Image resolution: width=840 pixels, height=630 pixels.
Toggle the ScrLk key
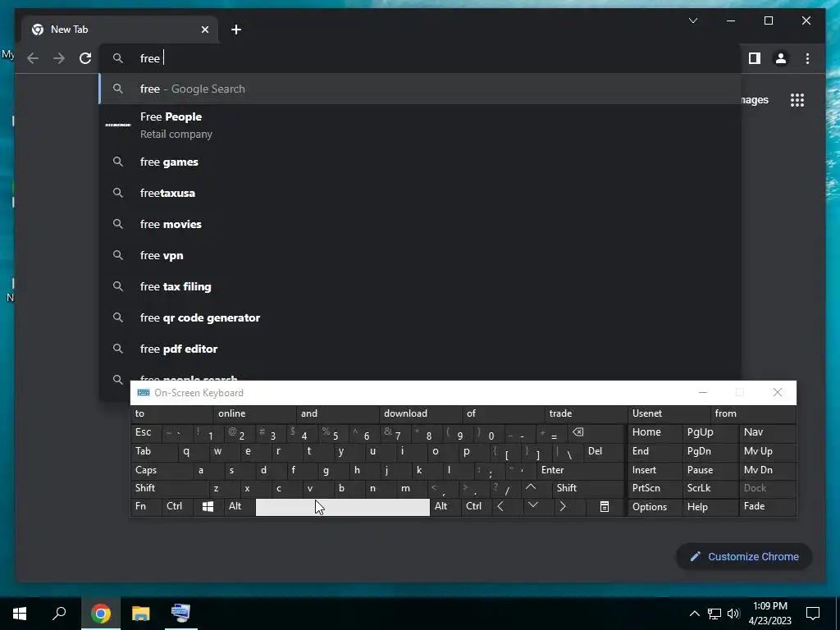click(710, 488)
